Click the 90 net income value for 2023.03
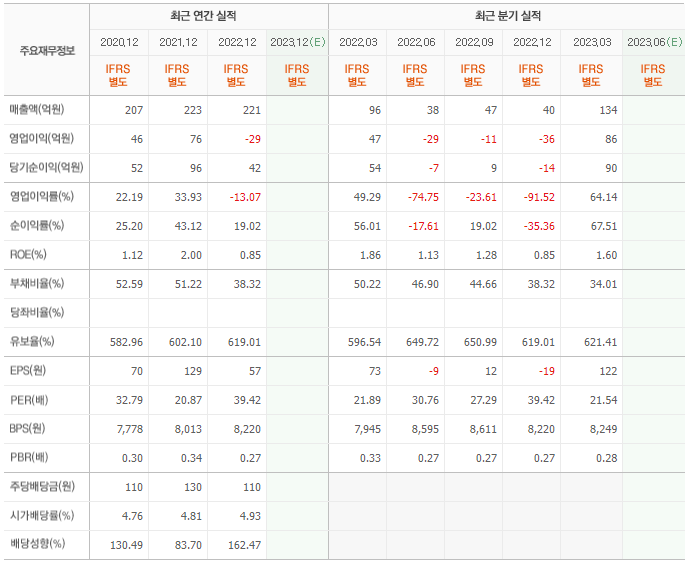 click(611, 168)
